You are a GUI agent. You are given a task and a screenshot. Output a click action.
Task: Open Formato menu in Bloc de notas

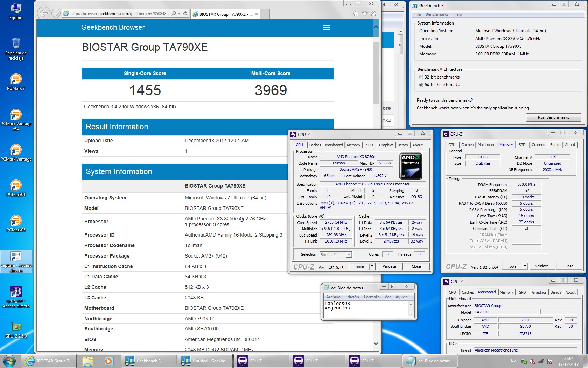click(x=372, y=297)
